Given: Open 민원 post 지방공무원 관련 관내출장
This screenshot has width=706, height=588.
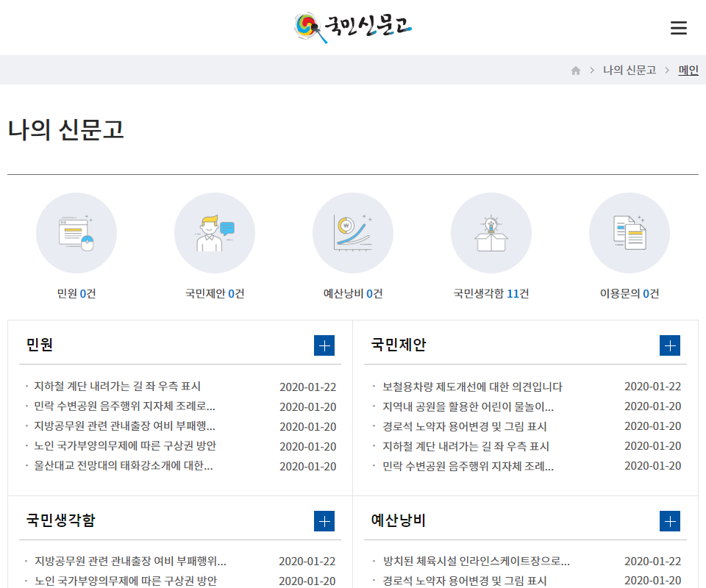Looking at the screenshot, I should (x=125, y=426).
